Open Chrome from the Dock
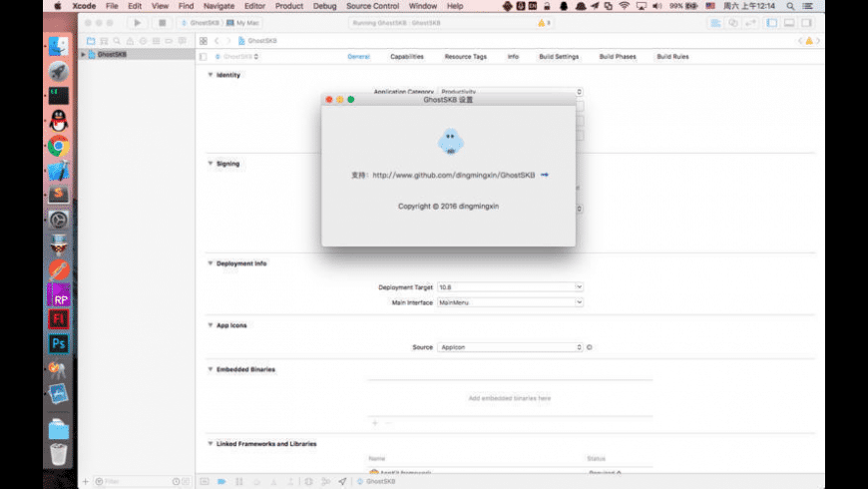 click(58, 147)
